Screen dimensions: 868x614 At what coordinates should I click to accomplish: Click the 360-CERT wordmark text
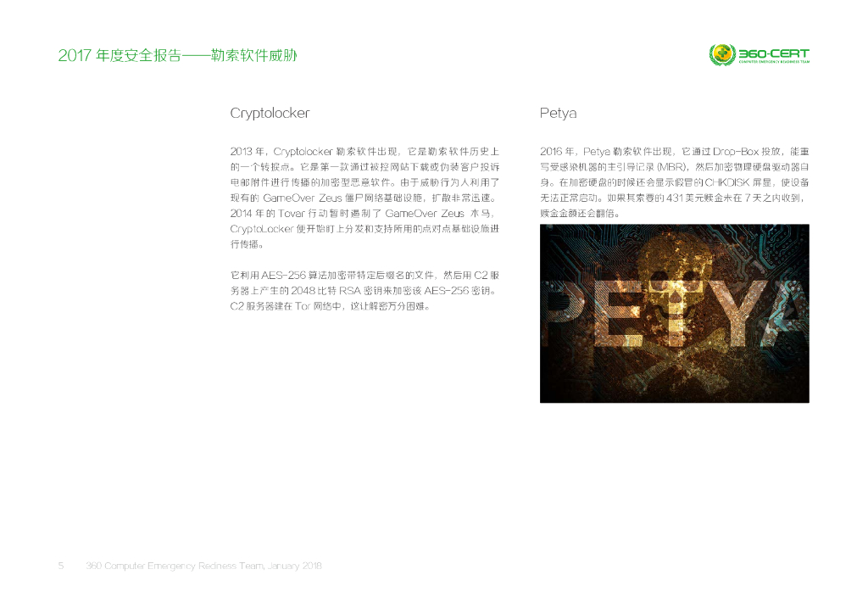pyautogui.click(x=774, y=54)
